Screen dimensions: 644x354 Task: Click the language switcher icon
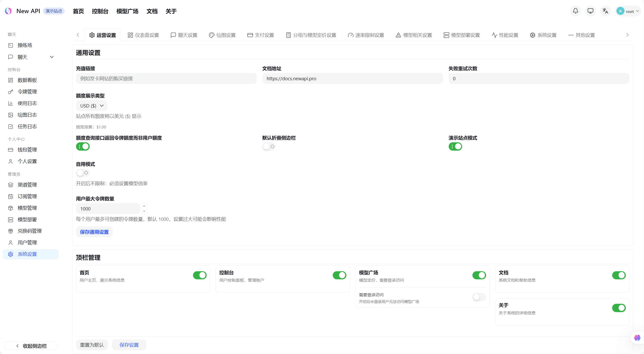[605, 11]
